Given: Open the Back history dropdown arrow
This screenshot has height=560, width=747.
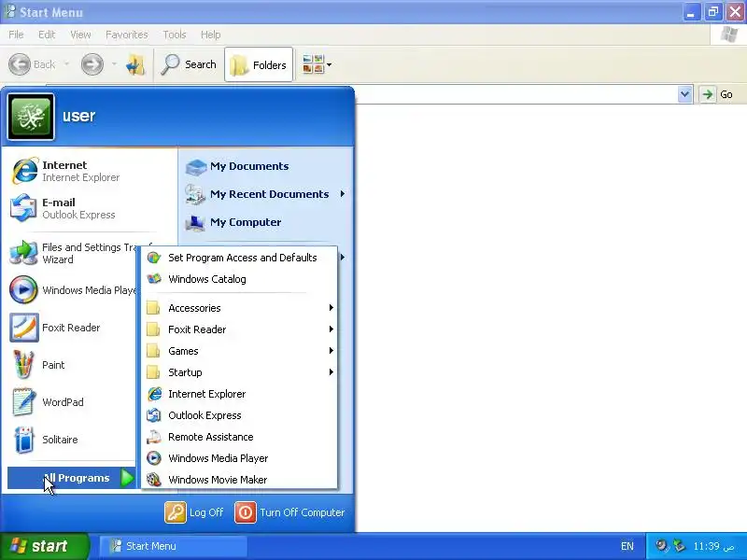Looking at the screenshot, I should (66, 64).
